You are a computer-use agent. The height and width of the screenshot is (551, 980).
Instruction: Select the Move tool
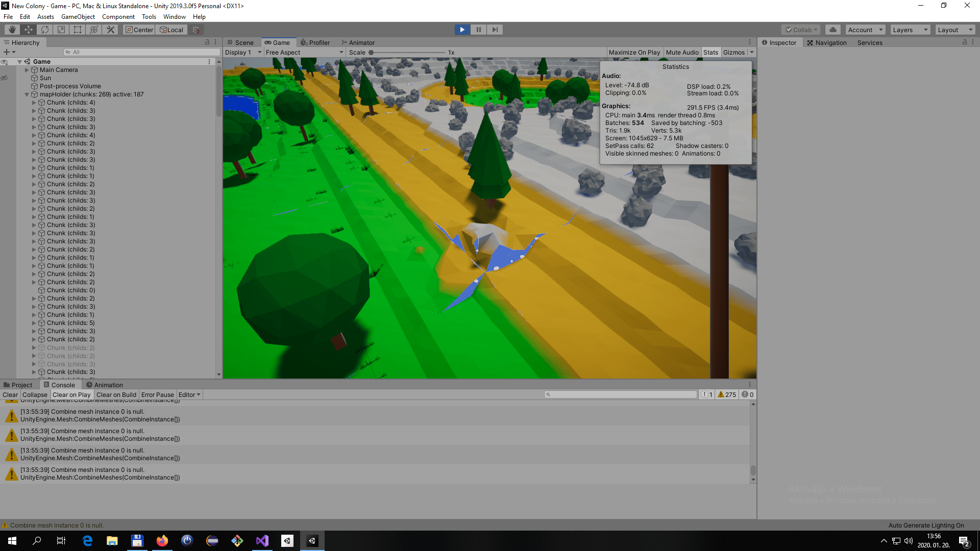click(29, 30)
